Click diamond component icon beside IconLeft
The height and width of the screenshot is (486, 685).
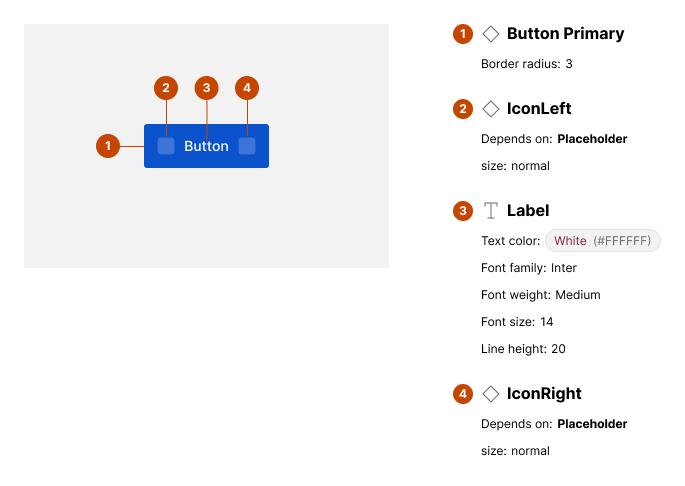491,108
